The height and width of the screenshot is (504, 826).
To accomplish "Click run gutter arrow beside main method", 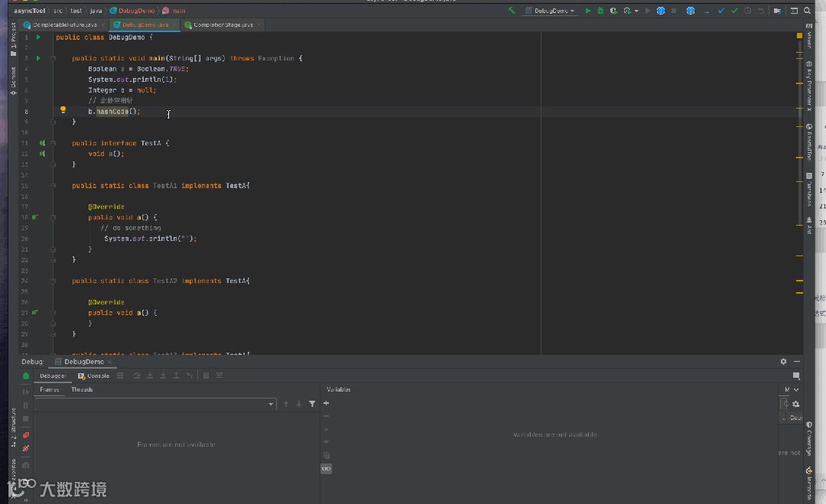I will tap(38, 58).
